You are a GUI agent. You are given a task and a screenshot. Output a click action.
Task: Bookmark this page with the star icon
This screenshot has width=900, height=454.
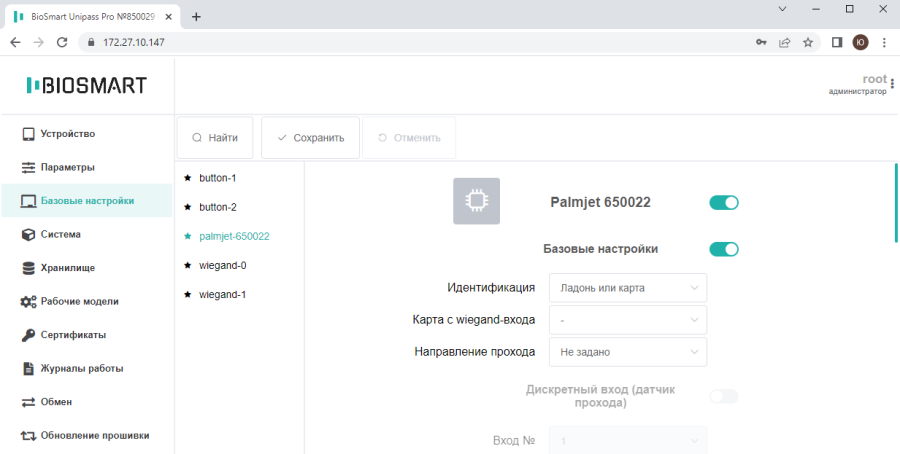(808, 42)
